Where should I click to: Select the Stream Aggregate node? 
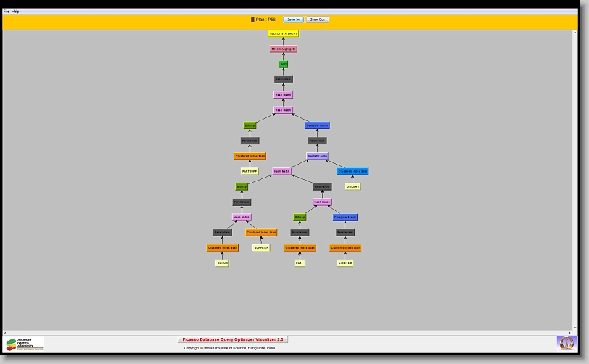point(284,49)
